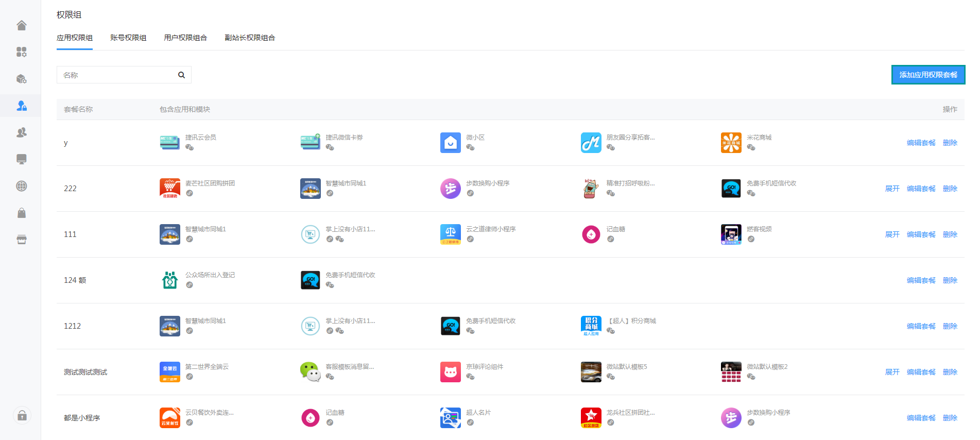Open the monitor display sidebar icon
The height and width of the screenshot is (440, 980).
[x=22, y=159]
